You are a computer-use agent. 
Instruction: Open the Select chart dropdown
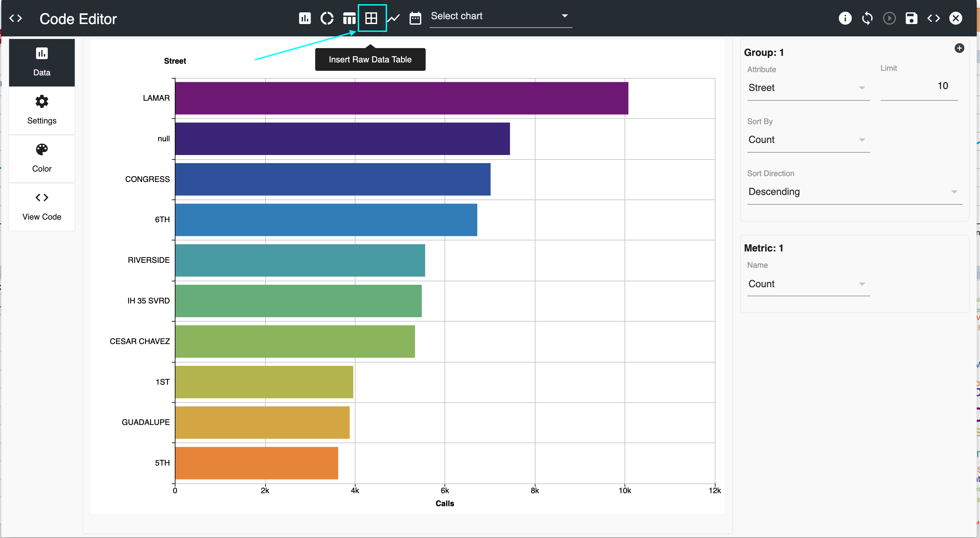(x=500, y=16)
